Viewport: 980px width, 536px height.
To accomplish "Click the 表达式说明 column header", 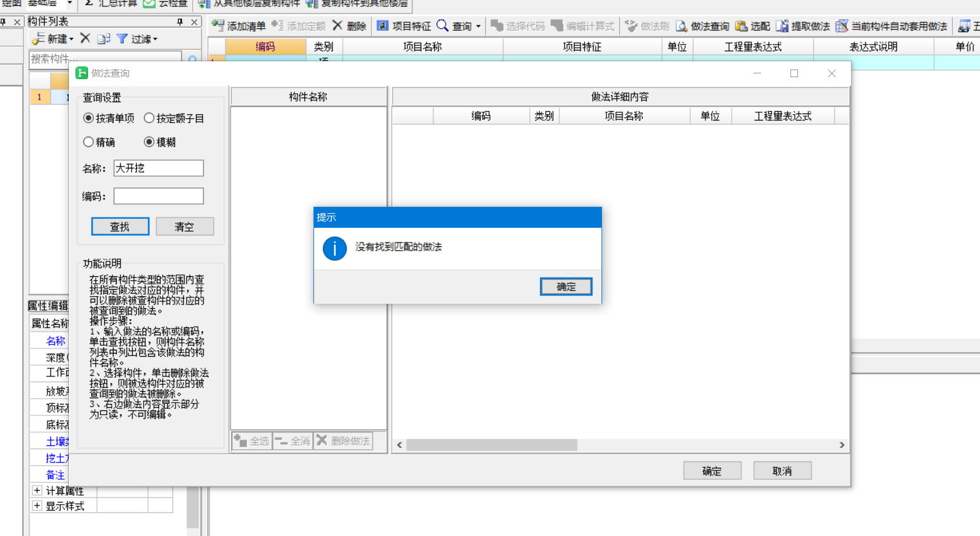I will [873, 47].
